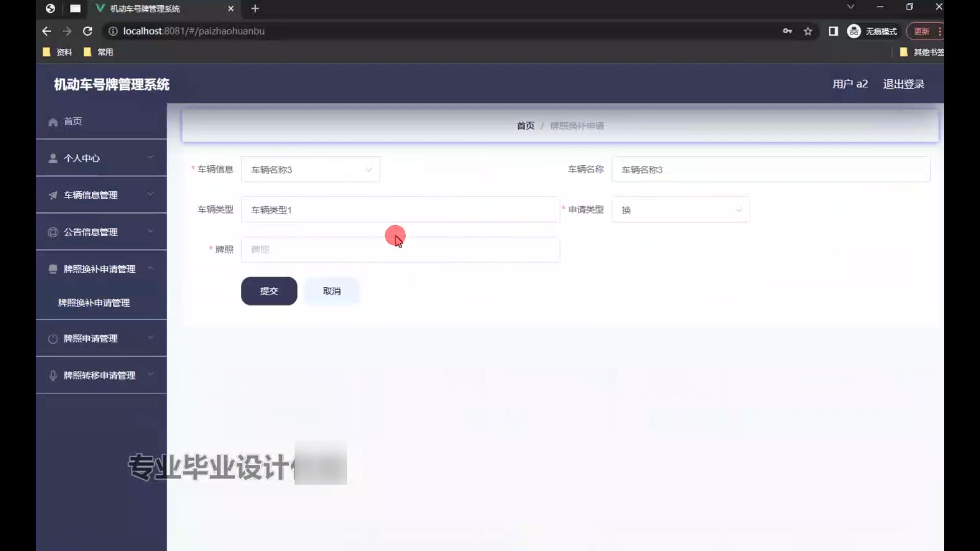The height and width of the screenshot is (551, 980).
Task: Open the browser side panel icon
Action: coord(833,31)
